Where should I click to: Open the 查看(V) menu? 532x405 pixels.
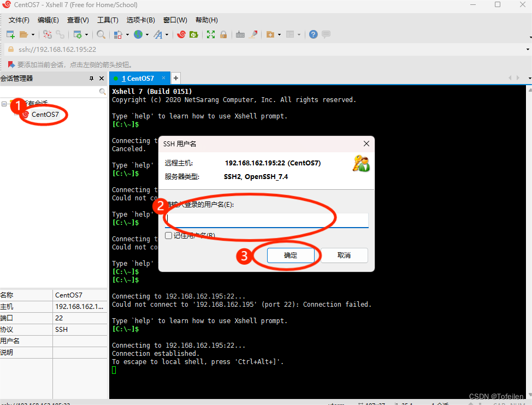(x=78, y=20)
